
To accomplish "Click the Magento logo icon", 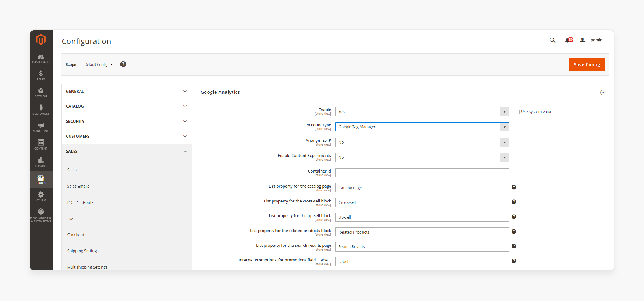I will 41,39.
